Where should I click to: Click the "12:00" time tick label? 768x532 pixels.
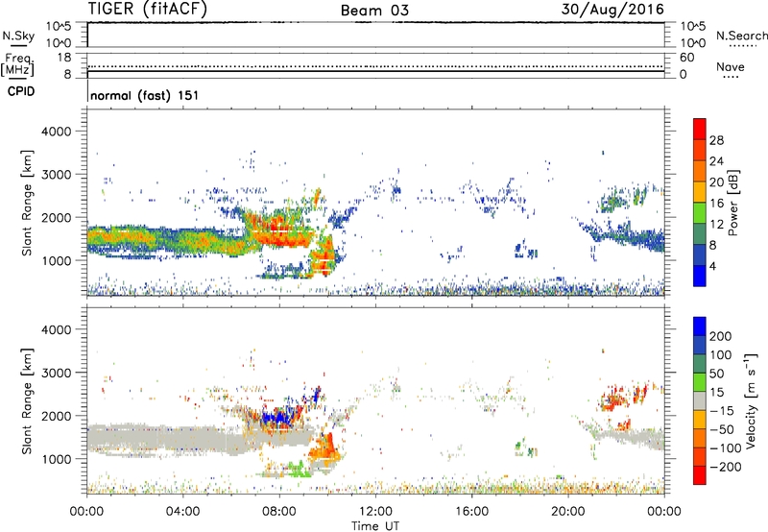tap(375, 512)
